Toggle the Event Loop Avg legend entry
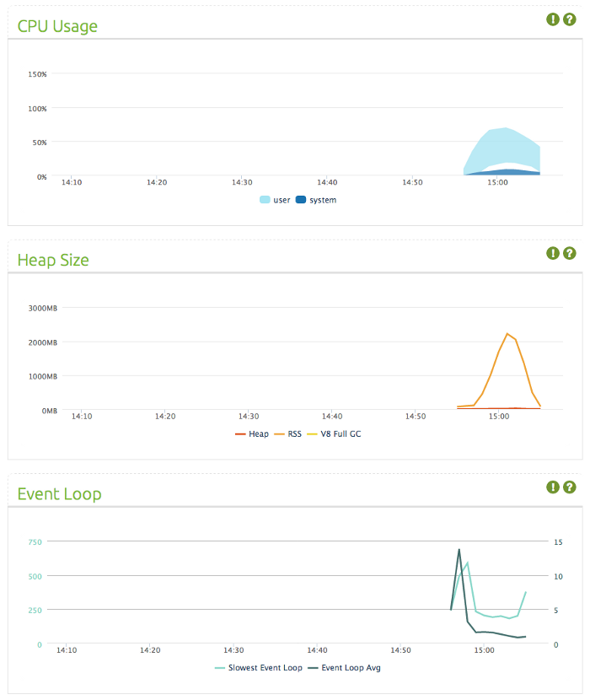This screenshot has height=700, width=590. 344,668
